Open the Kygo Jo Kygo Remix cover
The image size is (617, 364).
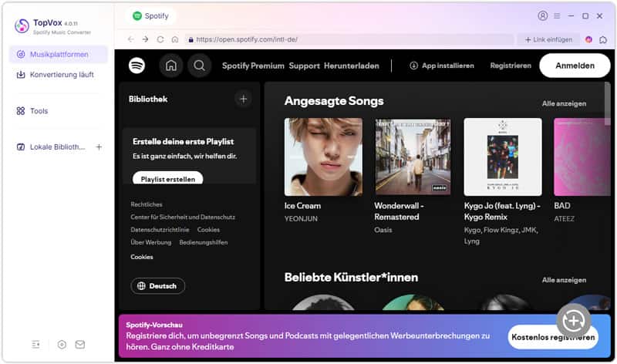coord(503,157)
